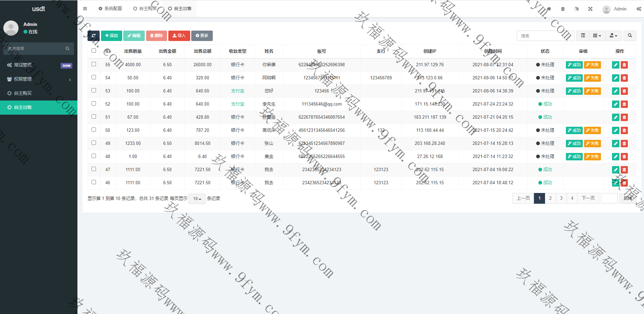Open the columns grid dropdown
This screenshot has height=314, width=644.
click(x=597, y=36)
